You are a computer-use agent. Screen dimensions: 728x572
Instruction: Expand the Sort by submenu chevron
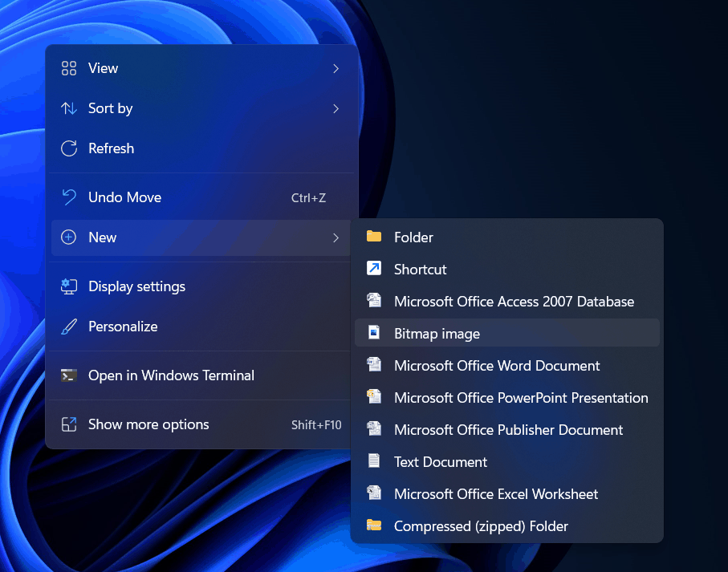pyautogui.click(x=336, y=108)
